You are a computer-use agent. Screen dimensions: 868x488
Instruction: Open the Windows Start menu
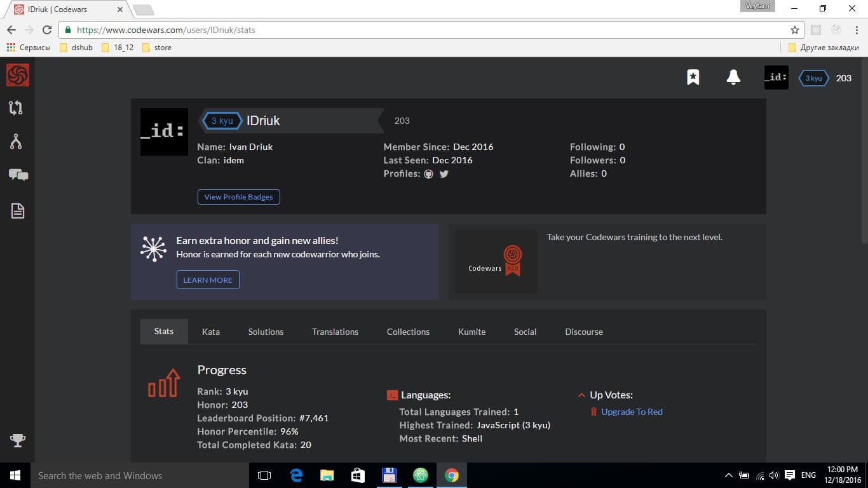pos(15,475)
